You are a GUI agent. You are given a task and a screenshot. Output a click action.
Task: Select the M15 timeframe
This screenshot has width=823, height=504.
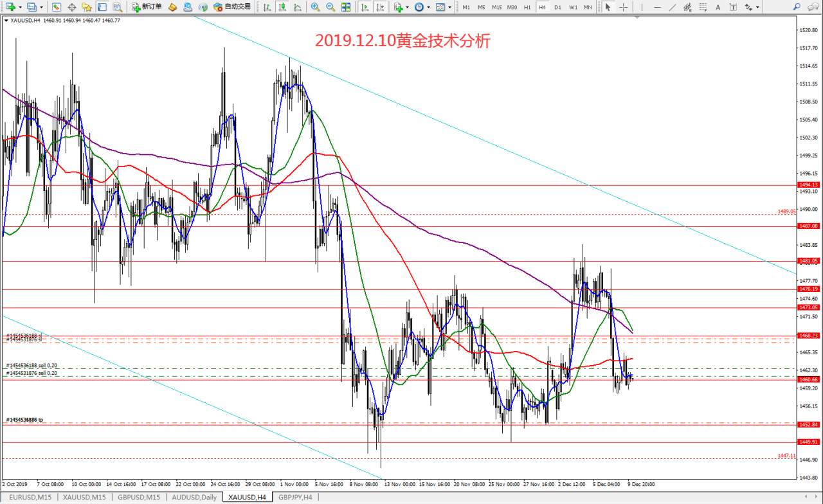[x=496, y=6]
